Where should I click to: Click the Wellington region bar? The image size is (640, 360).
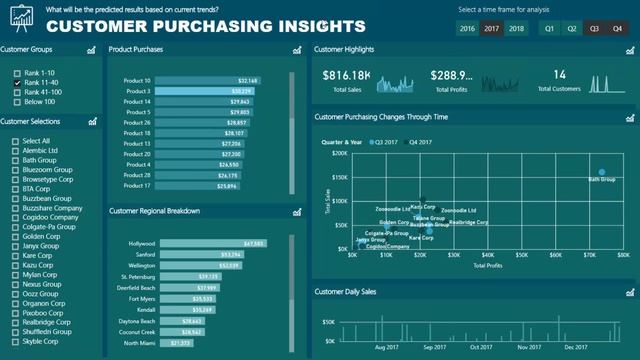pos(201,266)
